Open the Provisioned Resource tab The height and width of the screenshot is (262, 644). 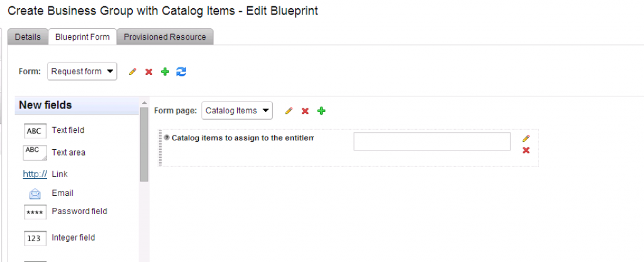coord(165,37)
